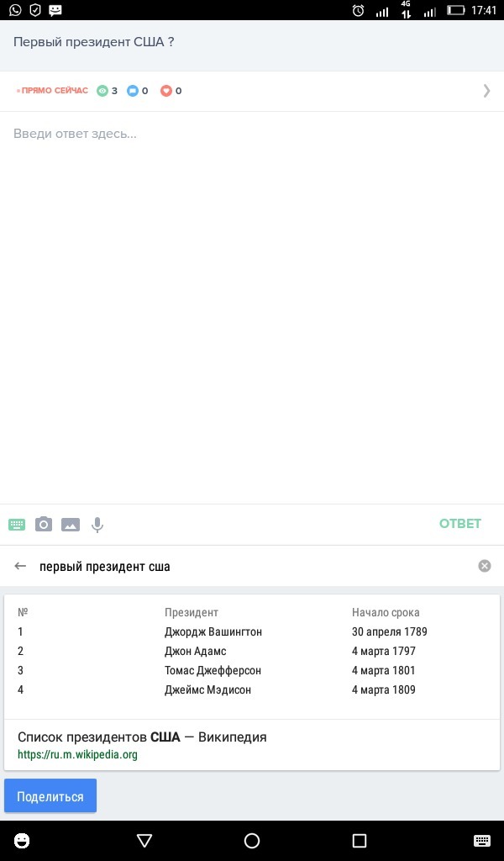The width and height of the screenshot is (504, 861).
Task: Tap the blue comments counter icon
Action: pyautogui.click(x=133, y=91)
